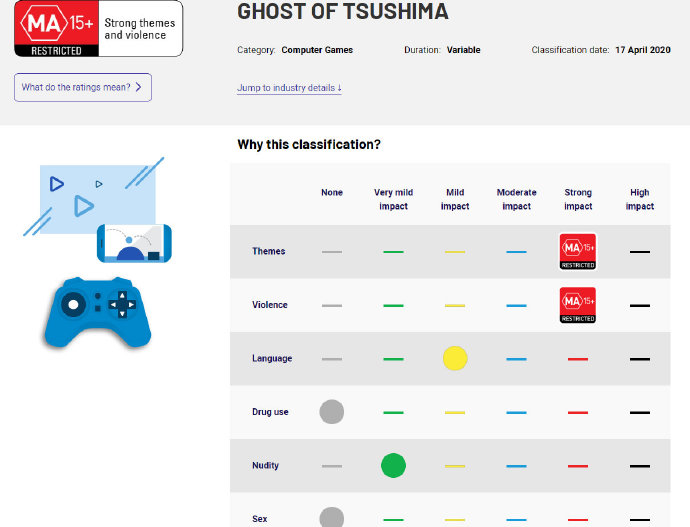Click the green Very mild dash in Violence row

pyautogui.click(x=393, y=305)
